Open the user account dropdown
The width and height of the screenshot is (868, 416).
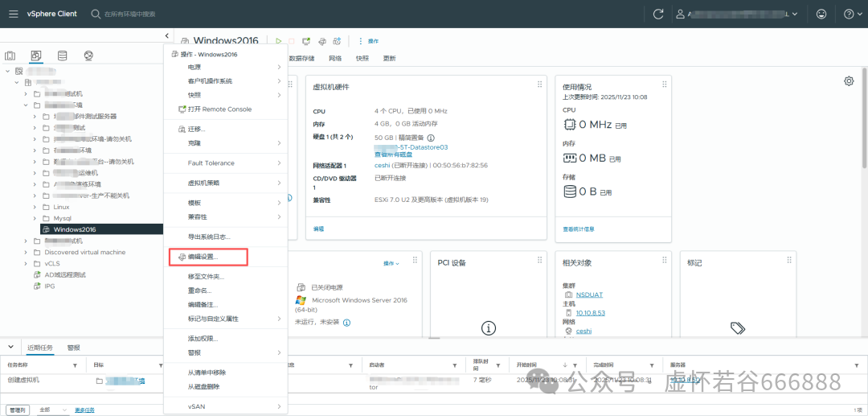(x=738, y=14)
